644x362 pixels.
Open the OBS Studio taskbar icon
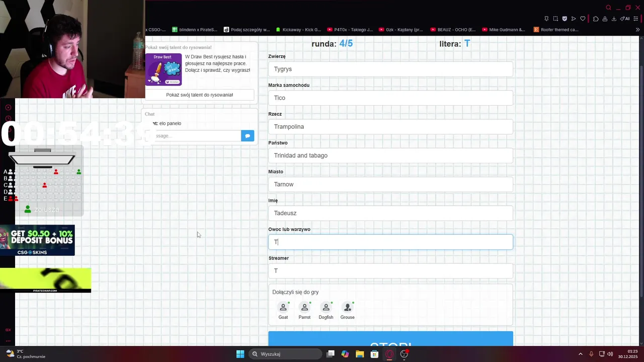(x=404, y=354)
